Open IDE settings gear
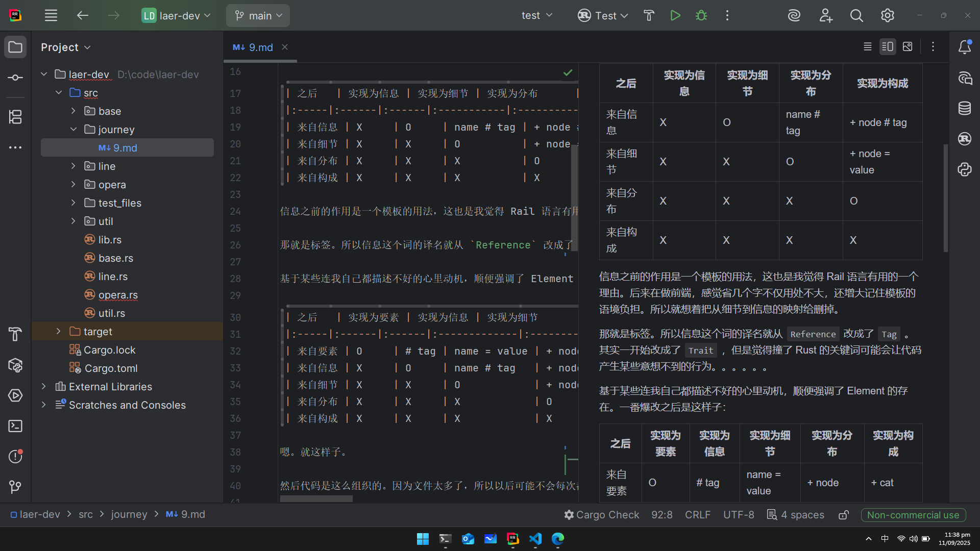 (888, 16)
